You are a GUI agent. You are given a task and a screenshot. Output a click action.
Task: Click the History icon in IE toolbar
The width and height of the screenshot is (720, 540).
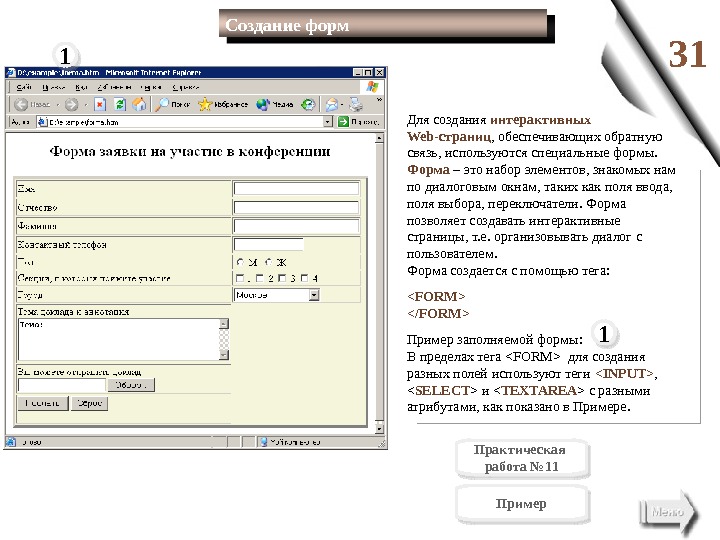pyautogui.click(x=308, y=105)
